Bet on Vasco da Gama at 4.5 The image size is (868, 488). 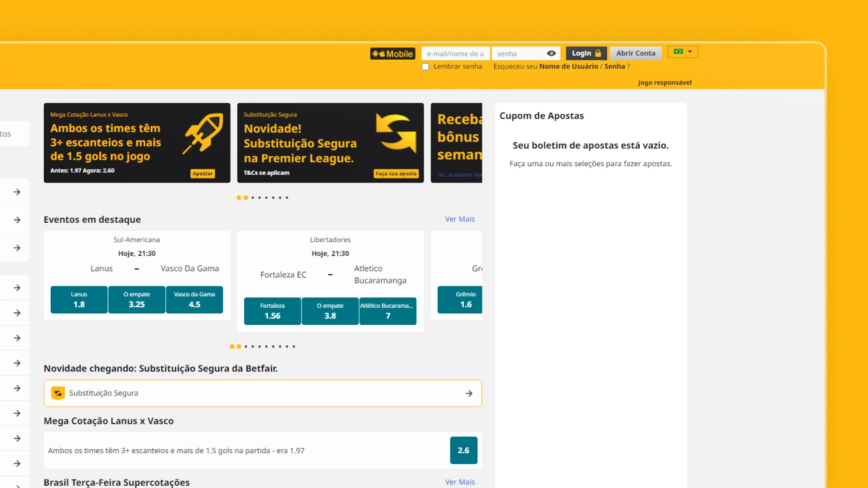pyautogui.click(x=194, y=300)
